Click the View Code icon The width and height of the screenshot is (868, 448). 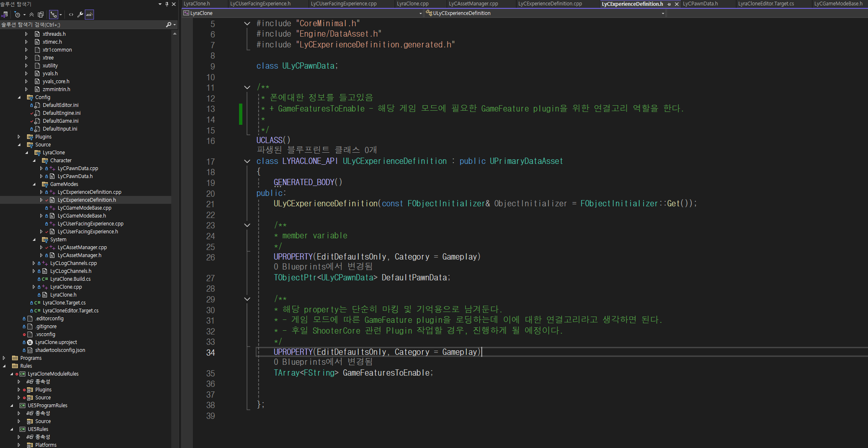(71, 15)
